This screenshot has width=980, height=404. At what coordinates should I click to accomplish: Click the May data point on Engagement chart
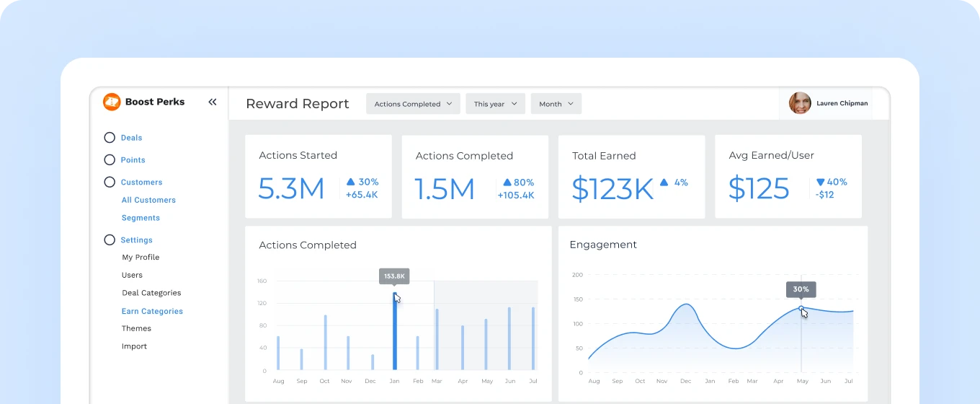801,308
